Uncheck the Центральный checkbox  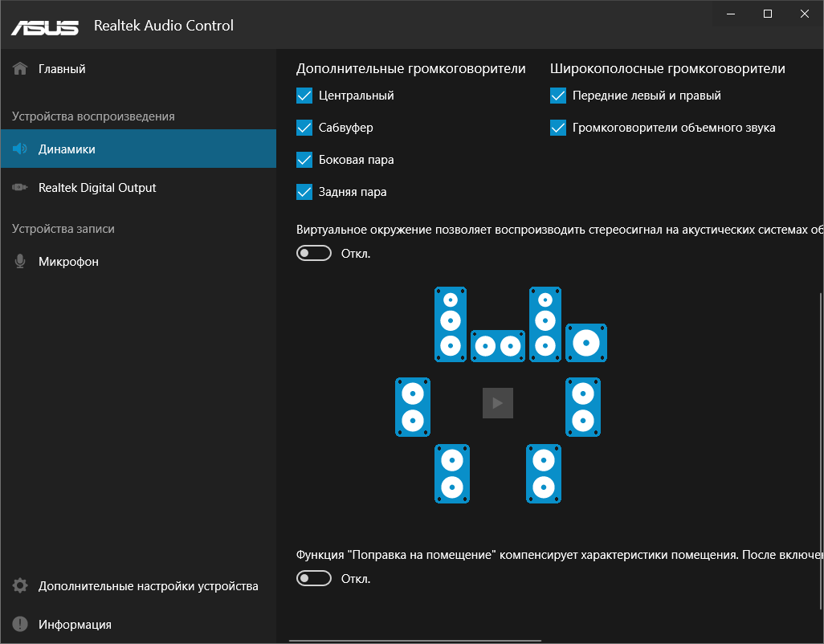click(304, 96)
